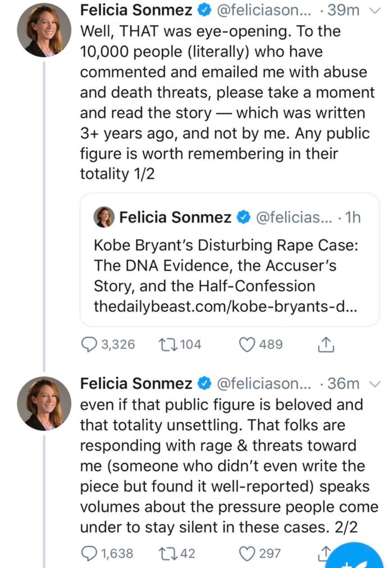Open the profile photo on first tweet
Image resolution: width=392 pixels, height=568 pixels.
click(44, 30)
